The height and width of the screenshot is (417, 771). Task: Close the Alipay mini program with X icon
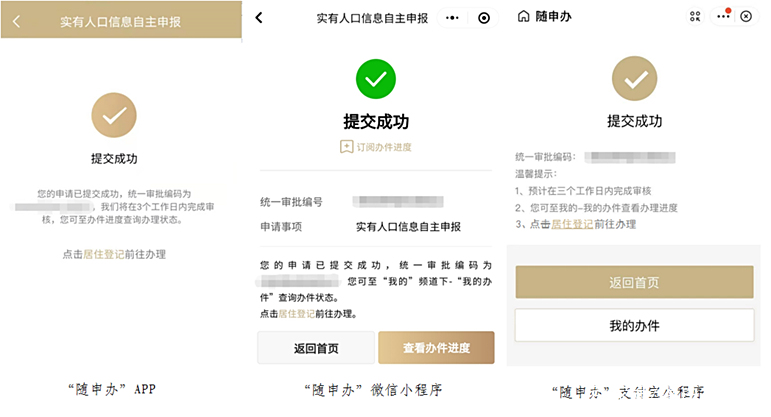click(746, 16)
